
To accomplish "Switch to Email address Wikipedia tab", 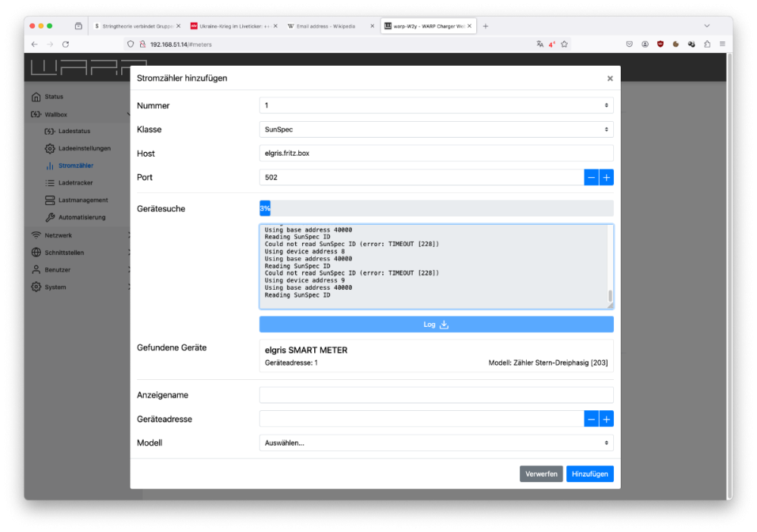I will [329, 26].
